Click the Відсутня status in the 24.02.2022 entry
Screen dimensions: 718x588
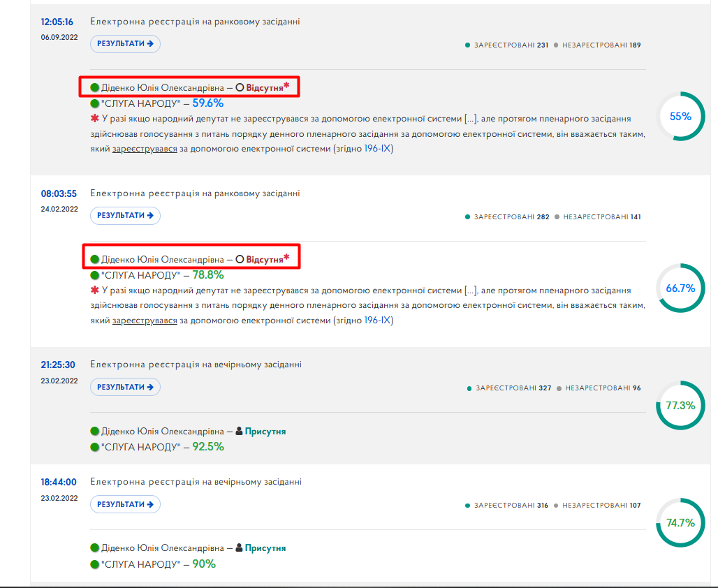(265, 260)
